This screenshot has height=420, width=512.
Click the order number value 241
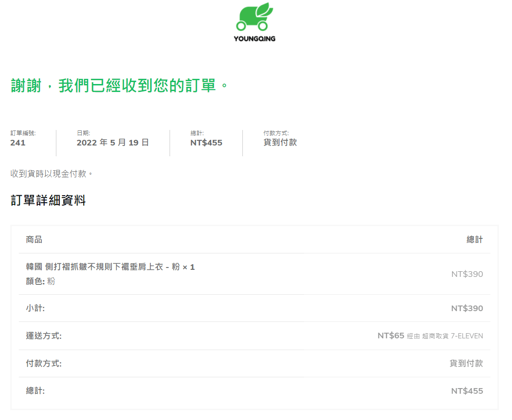pos(18,143)
